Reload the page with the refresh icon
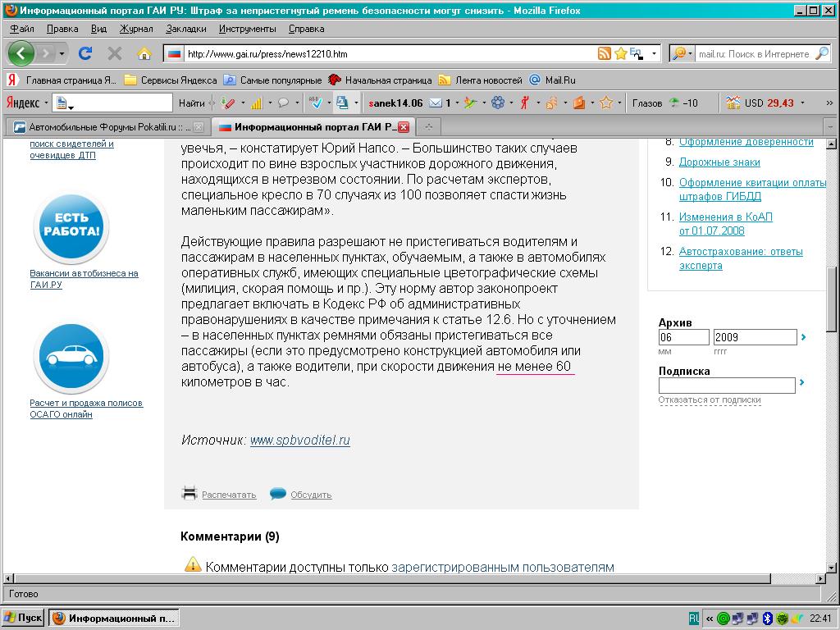840x630 pixels. click(84, 53)
